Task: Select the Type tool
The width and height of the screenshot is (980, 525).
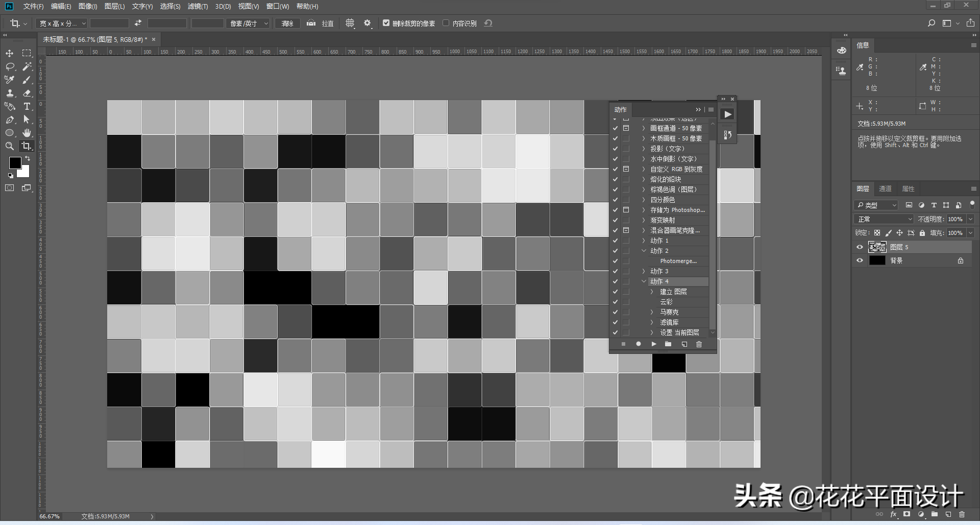Action: coord(27,107)
